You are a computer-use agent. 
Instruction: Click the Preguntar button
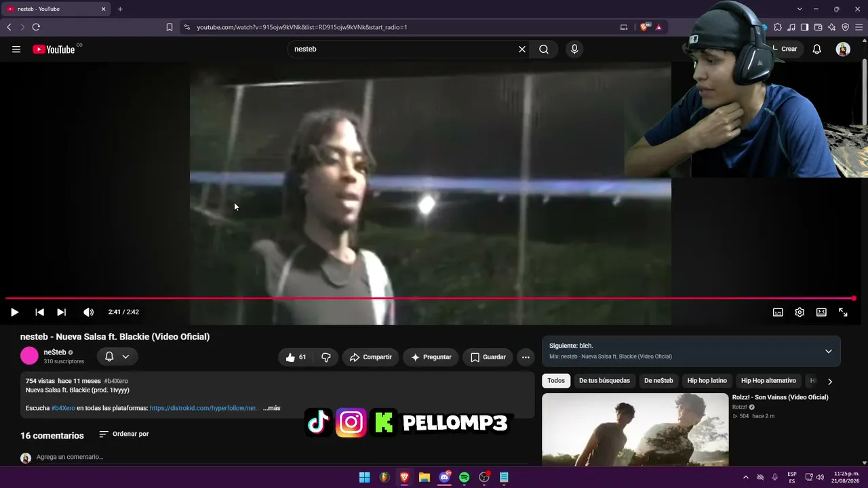coord(431,357)
